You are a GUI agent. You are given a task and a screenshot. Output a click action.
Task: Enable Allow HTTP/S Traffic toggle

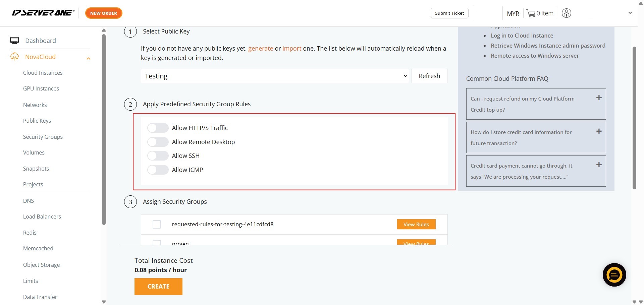[x=158, y=128]
